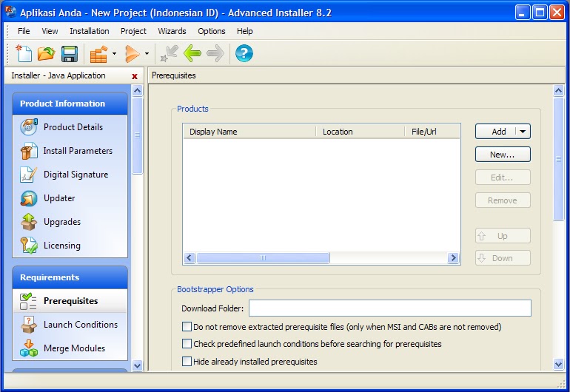Click the Product Details CD icon
Screen dimensions: 570x392
pos(29,126)
